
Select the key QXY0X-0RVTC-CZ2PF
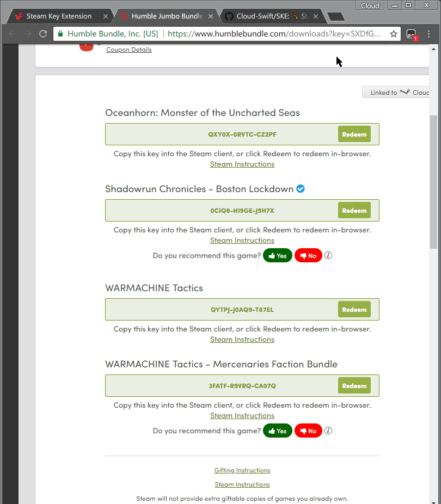[x=242, y=134]
